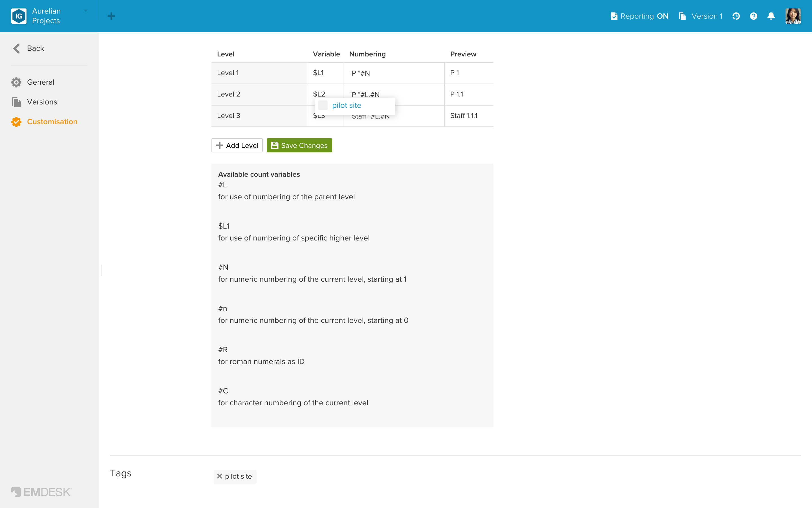Go Back using the chevron arrow
Viewport: 812px width, 508px height.
click(x=16, y=48)
